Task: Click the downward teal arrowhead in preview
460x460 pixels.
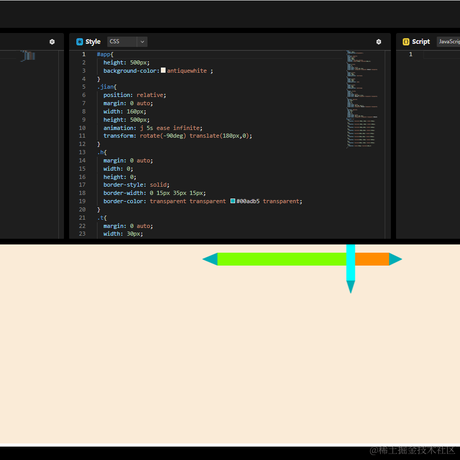Action: pos(351,287)
